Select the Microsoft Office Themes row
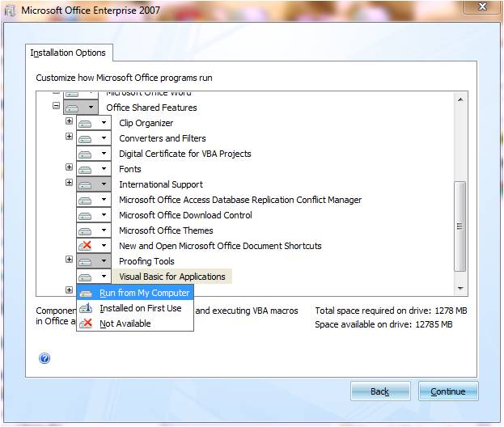 166,230
